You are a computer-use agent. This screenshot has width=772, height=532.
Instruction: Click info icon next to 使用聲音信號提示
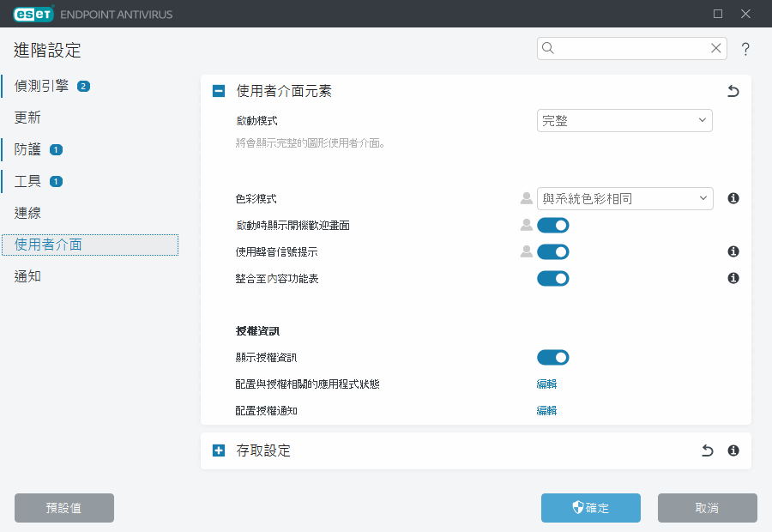pos(733,251)
